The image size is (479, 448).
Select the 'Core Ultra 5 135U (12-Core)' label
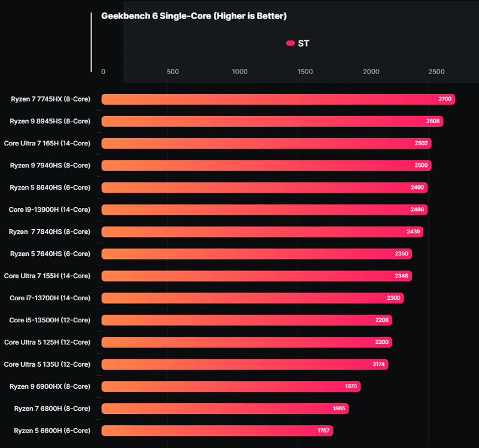[x=47, y=364]
